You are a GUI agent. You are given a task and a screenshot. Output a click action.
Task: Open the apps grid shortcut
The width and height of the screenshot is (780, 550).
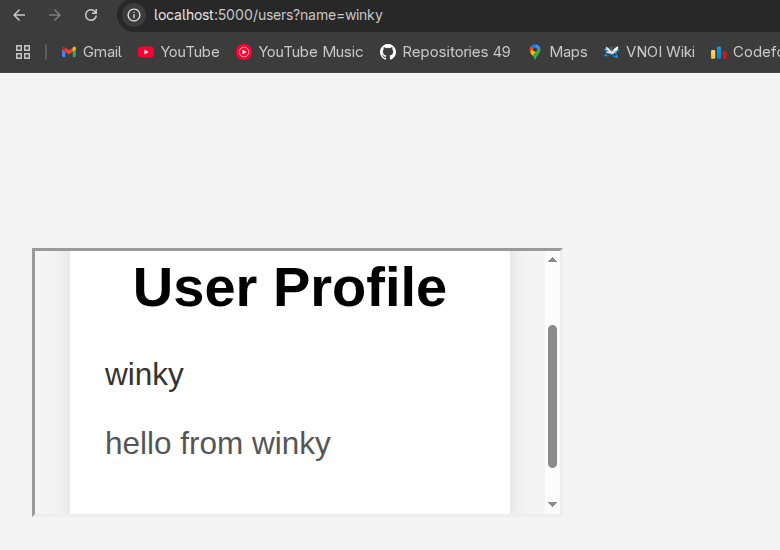[x=23, y=52]
